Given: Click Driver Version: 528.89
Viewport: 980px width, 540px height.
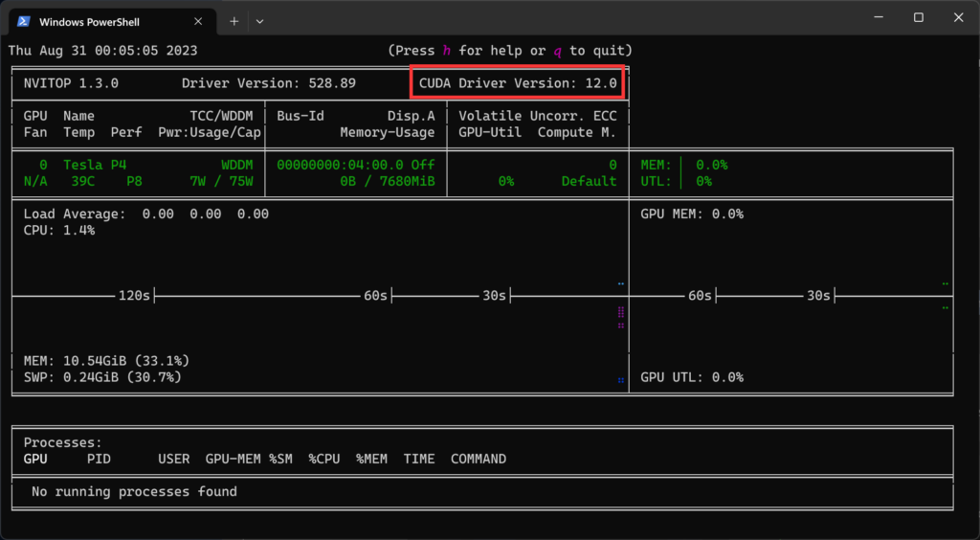Looking at the screenshot, I should [x=269, y=83].
